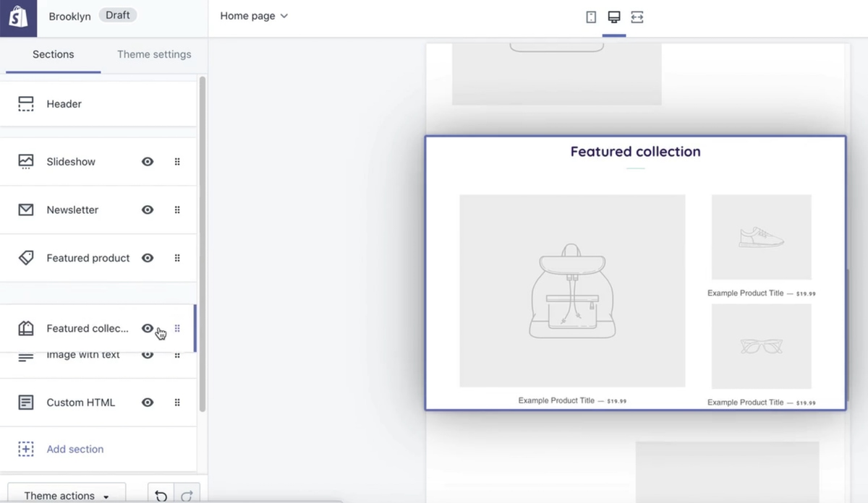Viewport: 868px width, 503px height.
Task: Click the Shopify logo icon
Action: tap(18, 17)
